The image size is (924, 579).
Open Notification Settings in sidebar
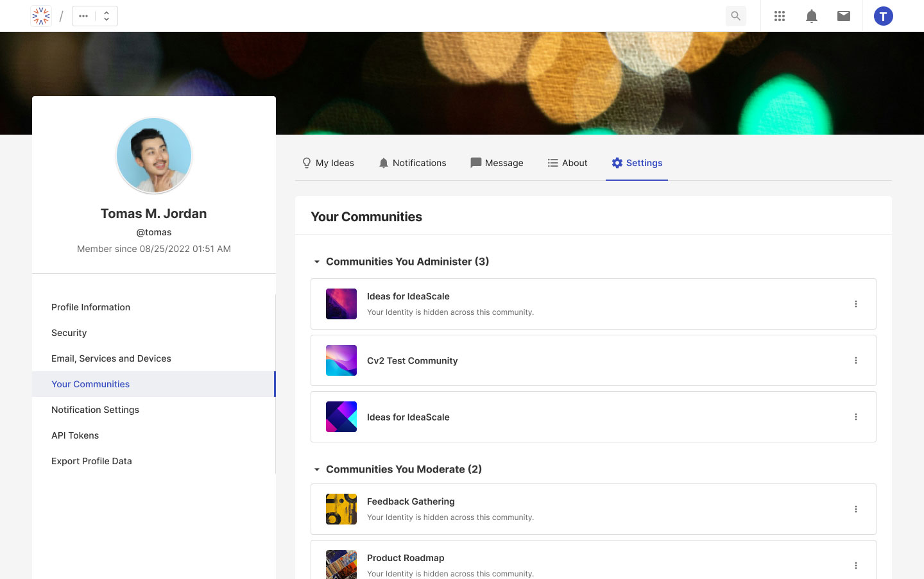coord(95,410)
